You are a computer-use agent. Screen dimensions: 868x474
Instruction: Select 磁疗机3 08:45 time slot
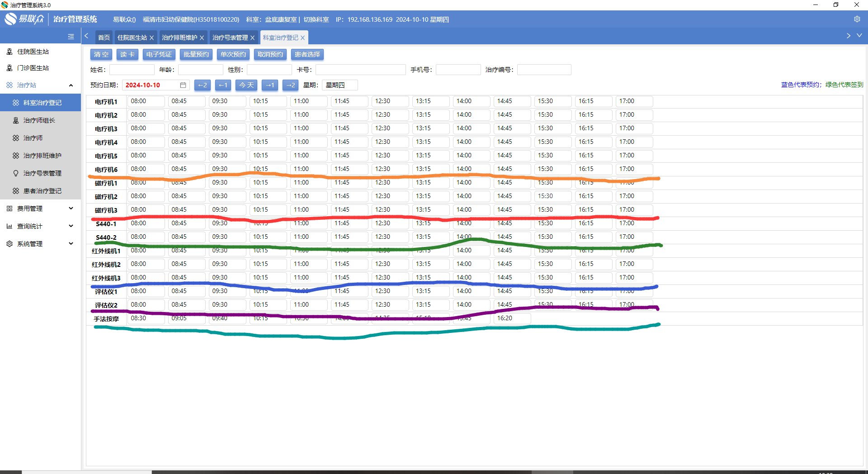click(187, 210)
